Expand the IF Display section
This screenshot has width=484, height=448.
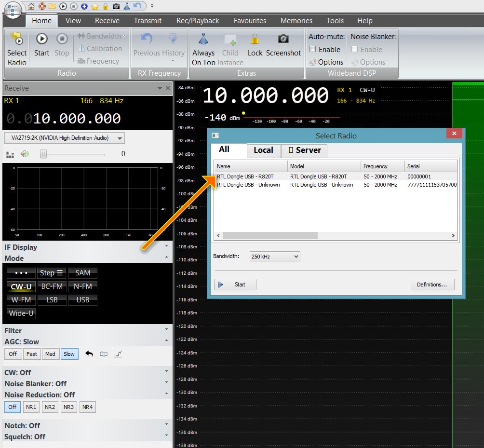167,246
